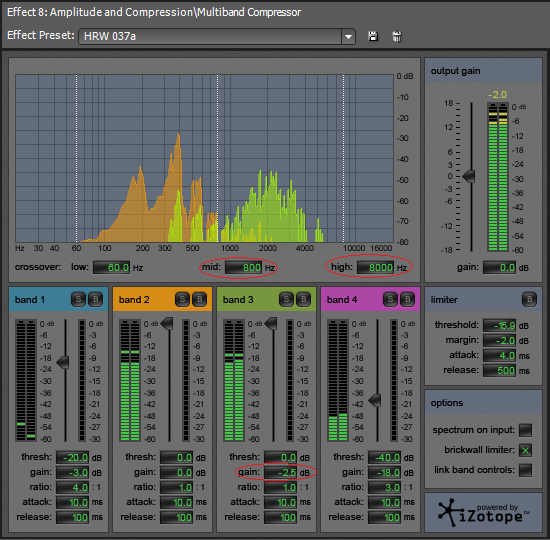Click band 3 gain value field
550x540 pixels.
[x=281, y=473]
